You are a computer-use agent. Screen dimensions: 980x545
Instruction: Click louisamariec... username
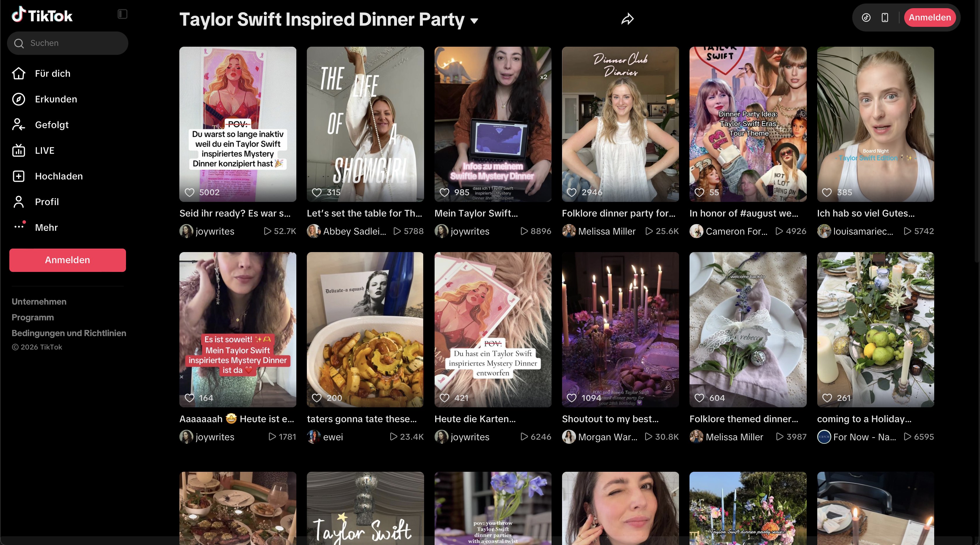(863, 231)
